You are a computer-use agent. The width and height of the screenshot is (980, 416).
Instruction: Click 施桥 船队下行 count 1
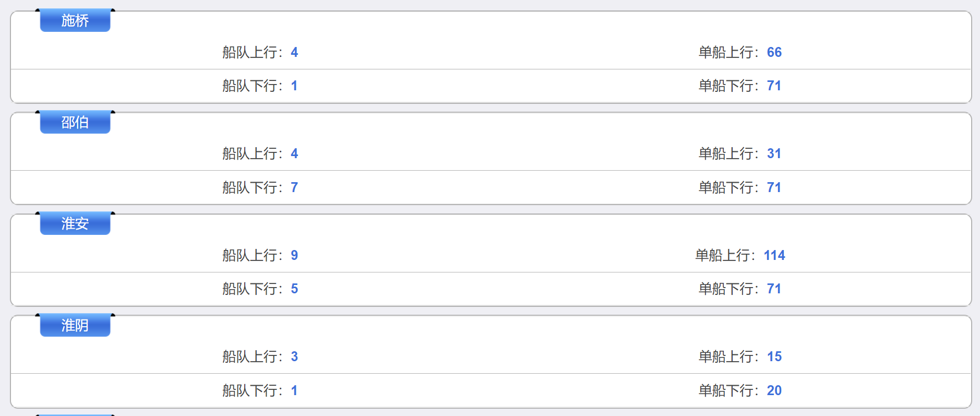(294, 86)
